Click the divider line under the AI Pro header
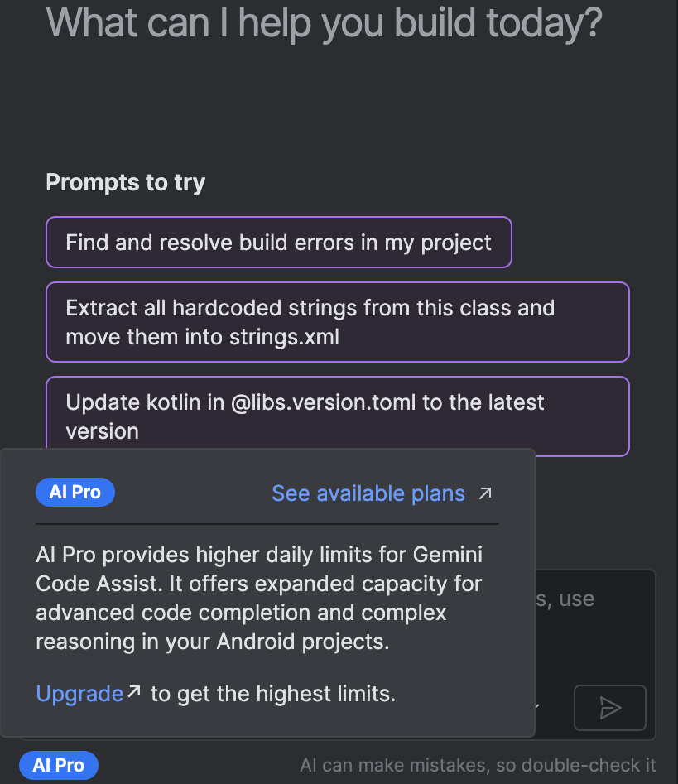Screen dimensions: 678x784 pyautogui.click(x=267, y=524)
